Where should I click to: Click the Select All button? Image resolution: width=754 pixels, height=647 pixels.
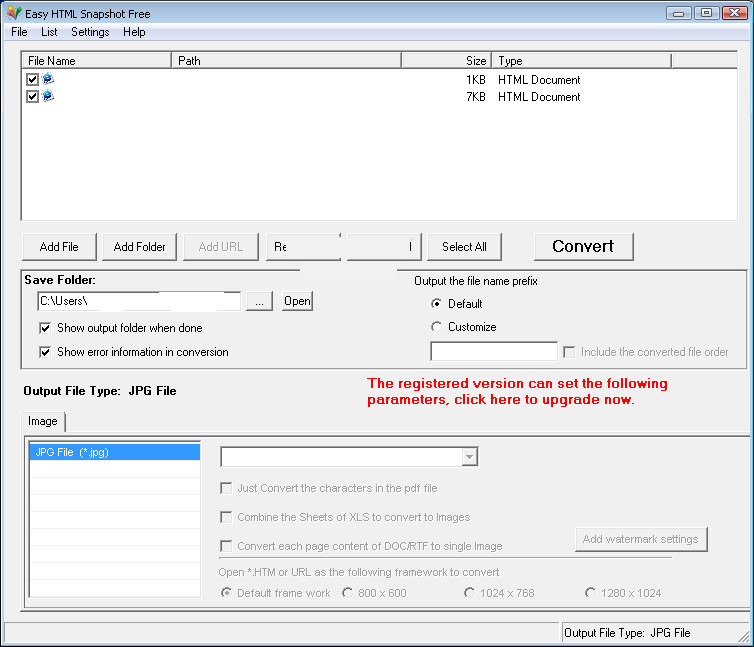(x=464, y=247)
